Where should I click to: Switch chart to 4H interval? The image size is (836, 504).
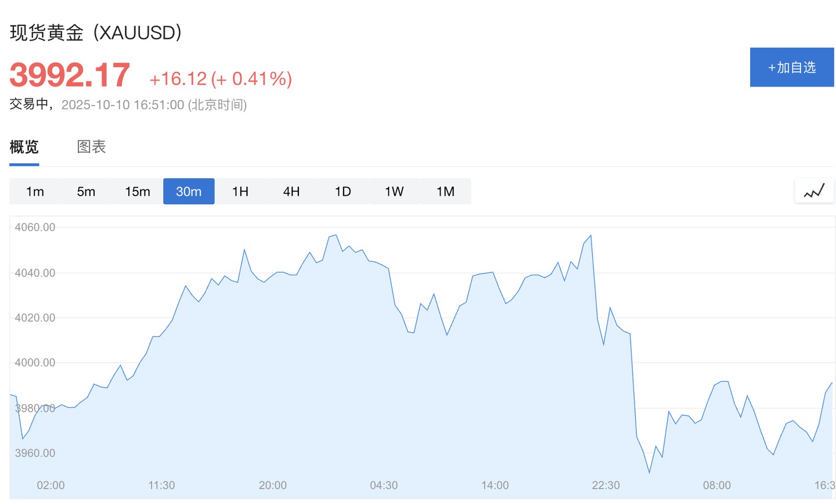291,192
